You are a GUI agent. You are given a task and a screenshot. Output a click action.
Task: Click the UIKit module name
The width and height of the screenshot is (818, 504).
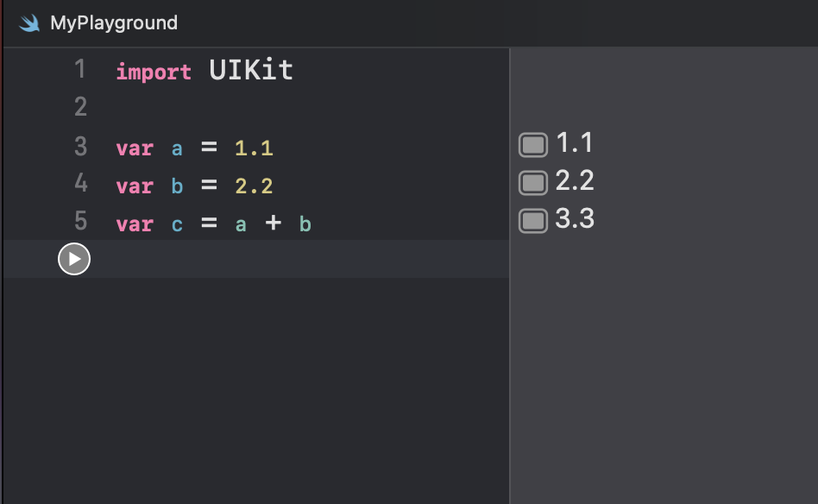[251, 70]
